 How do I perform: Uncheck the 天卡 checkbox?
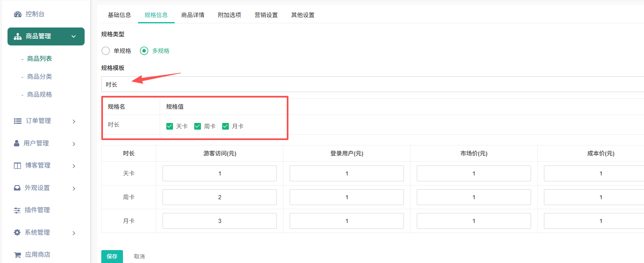pos(170,126)
